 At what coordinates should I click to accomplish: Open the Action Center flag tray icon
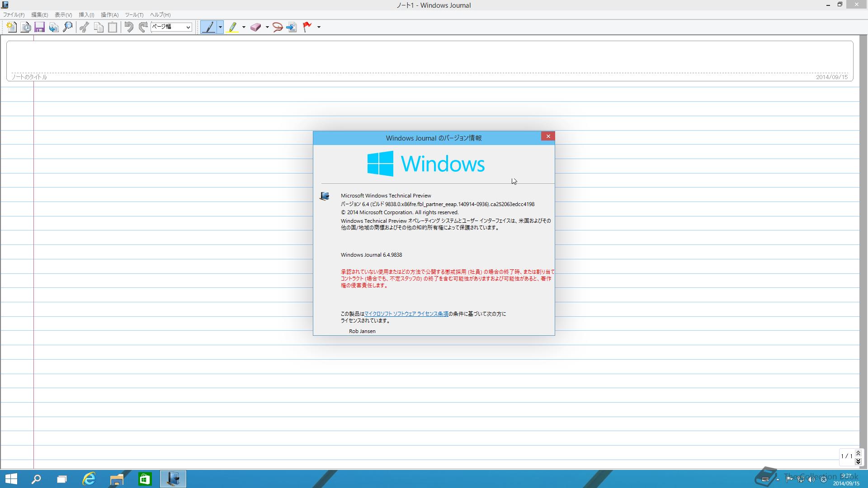pos(789,479)
